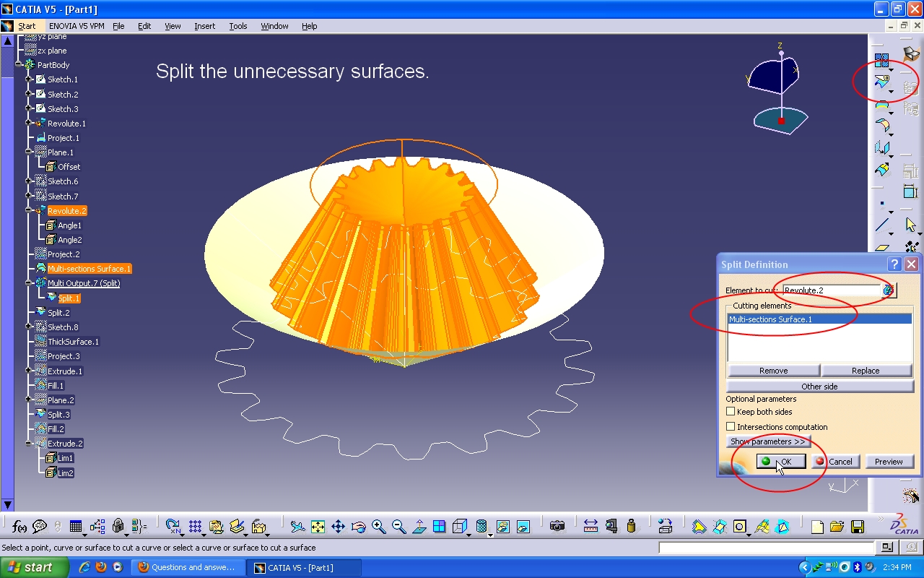The height and width of the screenshot is (578, 924).
Task: Select Split.2 in the specification tree
Action: [58, 313]
